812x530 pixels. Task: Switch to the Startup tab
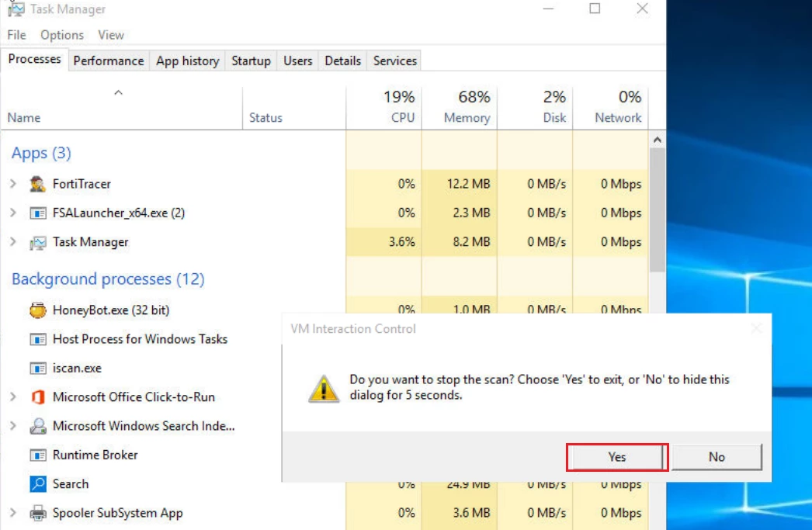click(x=252, y=61)
